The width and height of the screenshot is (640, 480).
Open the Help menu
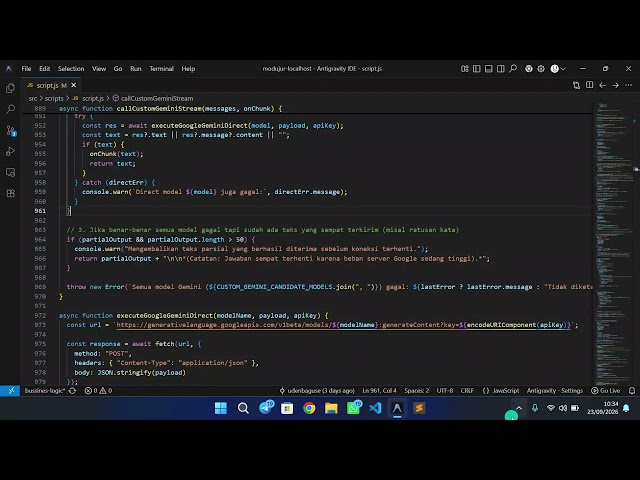[x=188, y=69]
